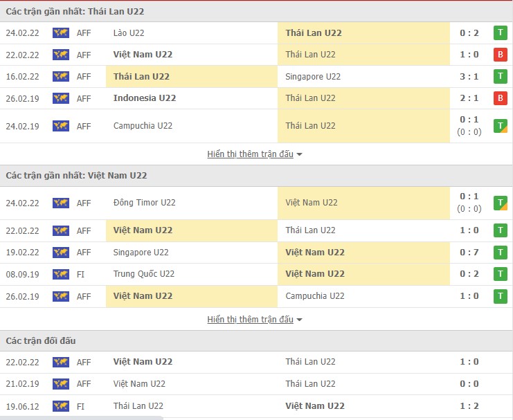Click green T badge for Đông Timor U22 match
Viewport: 513px width, 420px height.
pos(500,203)
